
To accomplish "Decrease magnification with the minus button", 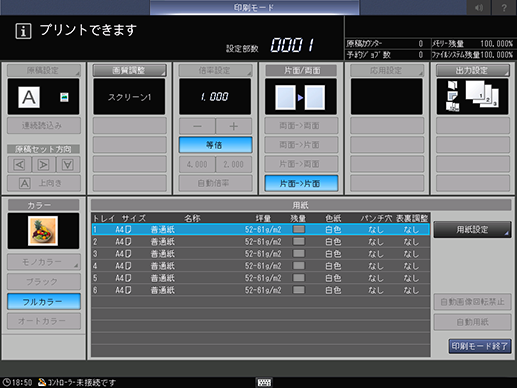I will [x=197, y=126].
